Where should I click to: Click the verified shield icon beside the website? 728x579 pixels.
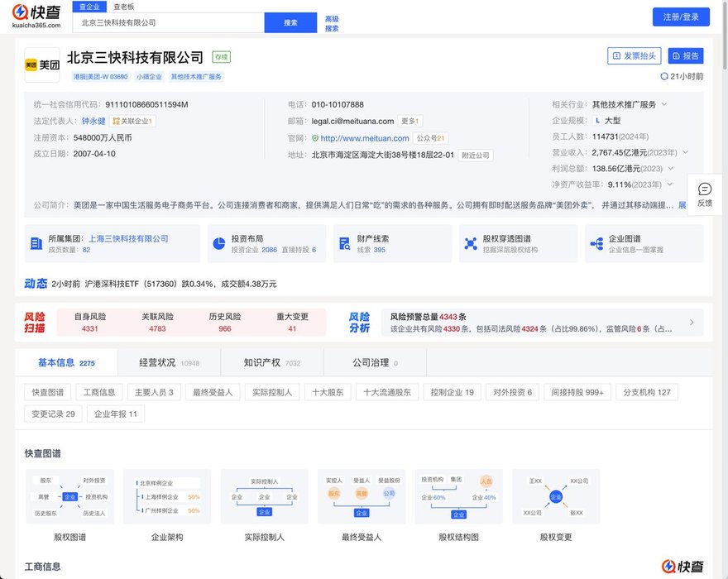(x=315, y=138)
